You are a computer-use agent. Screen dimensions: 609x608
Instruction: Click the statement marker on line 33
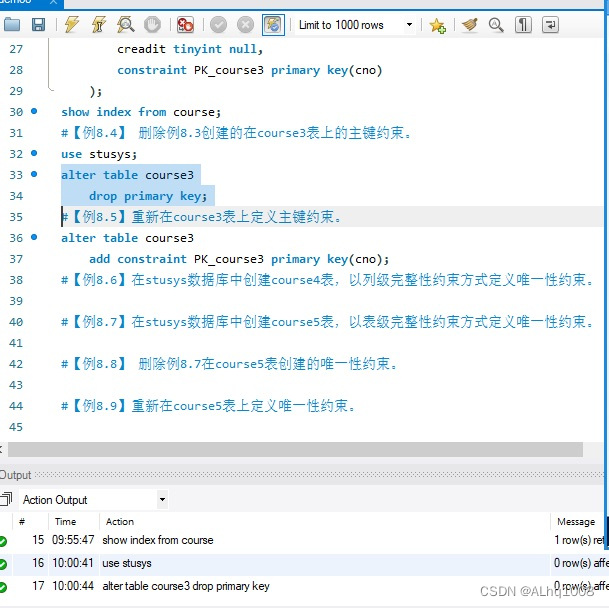pos(34,174)
